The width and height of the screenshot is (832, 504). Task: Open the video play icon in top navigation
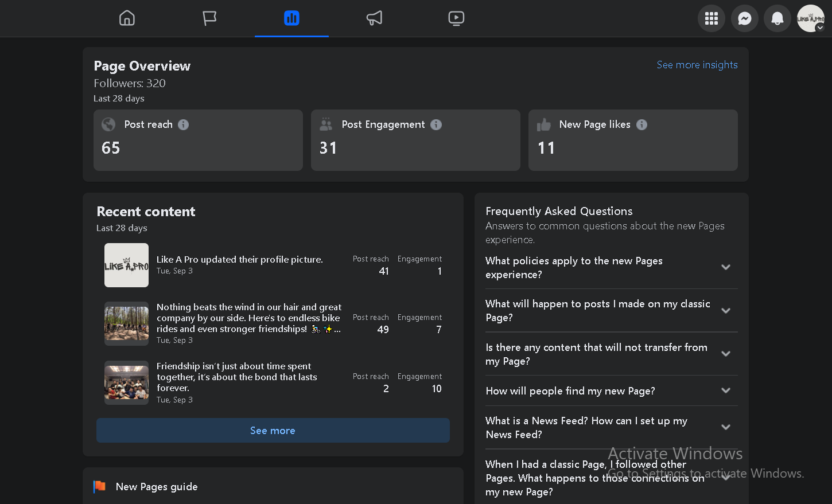(456, 18)
